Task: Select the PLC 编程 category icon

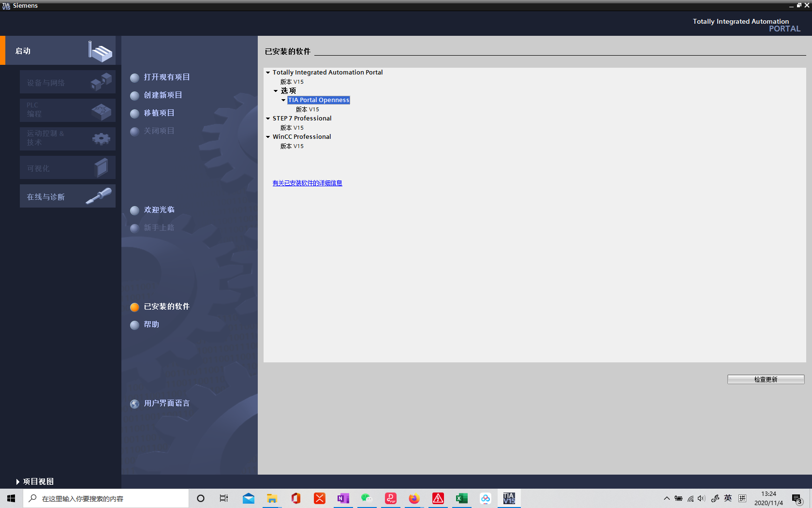Action: coord(100,110)
